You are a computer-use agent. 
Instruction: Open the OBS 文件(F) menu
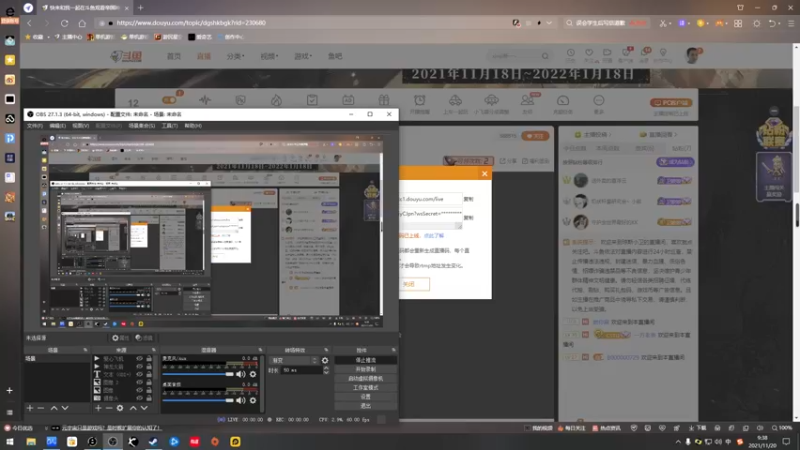click(35, 126)
